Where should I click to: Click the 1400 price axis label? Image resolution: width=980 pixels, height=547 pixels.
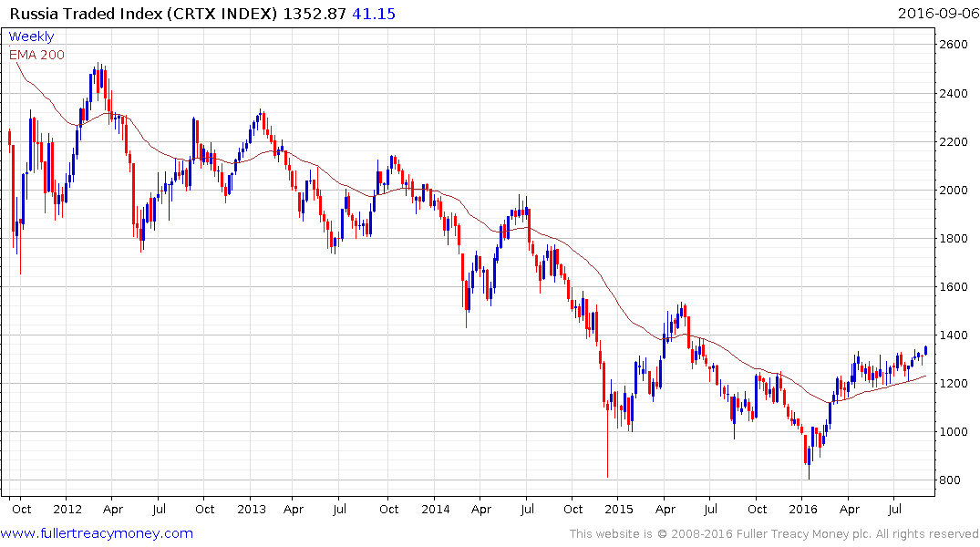(x=954, y=335)
